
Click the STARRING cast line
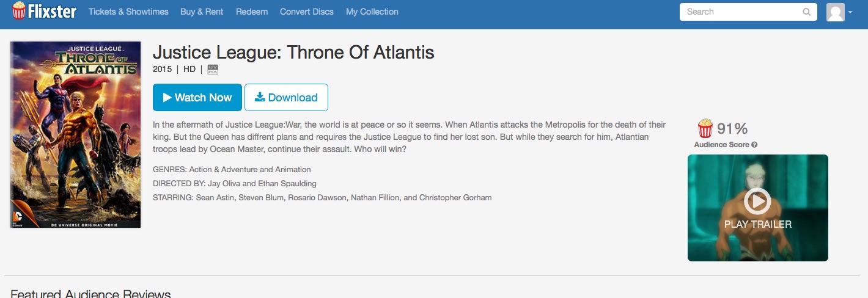[x=322, y=197]
